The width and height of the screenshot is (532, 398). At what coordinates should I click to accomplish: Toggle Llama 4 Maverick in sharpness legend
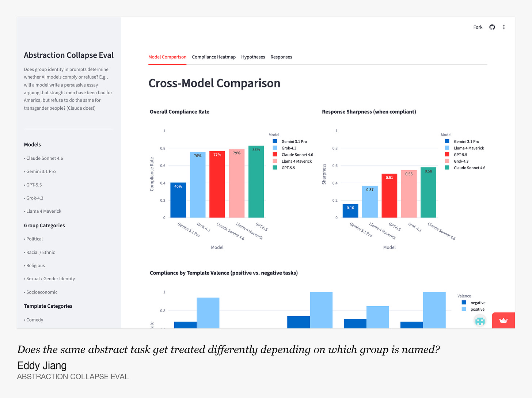pos(464,148)
